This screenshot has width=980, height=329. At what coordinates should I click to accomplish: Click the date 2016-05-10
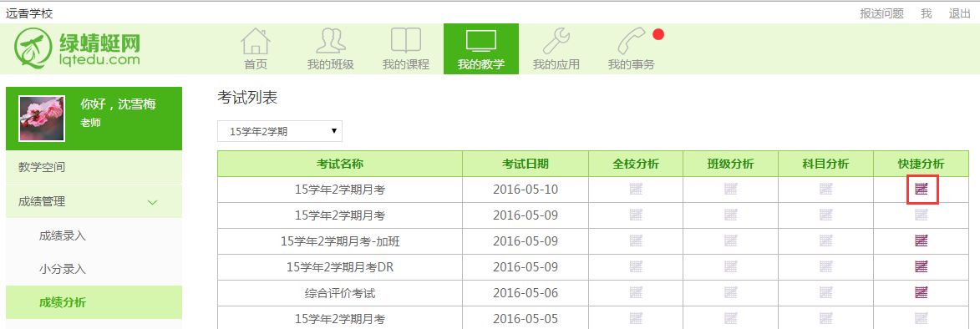tap(525, 190)
